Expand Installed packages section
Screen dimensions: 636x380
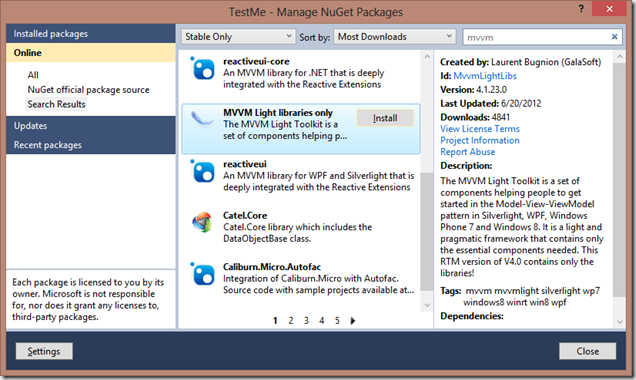point(91,34)
